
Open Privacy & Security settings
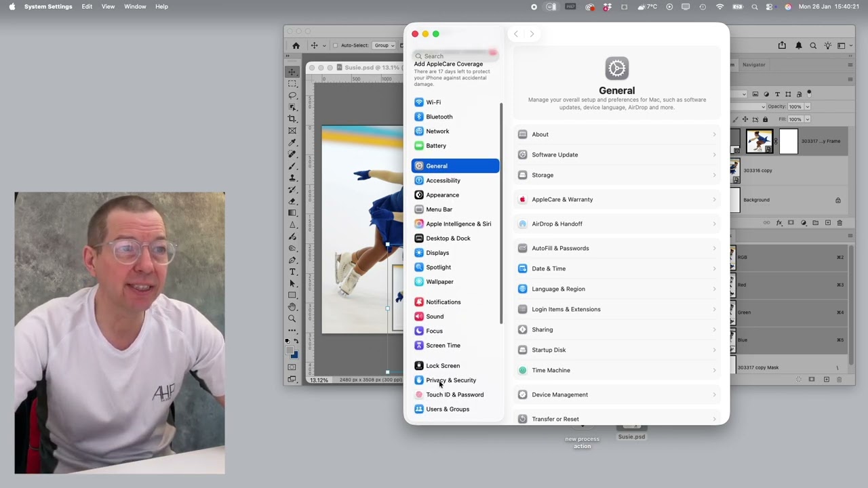455,380
